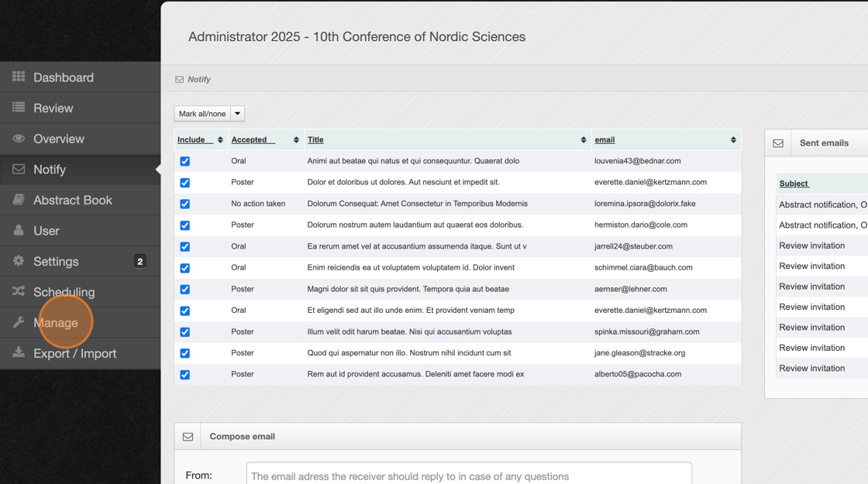The image size is (868, 484).
Task: Uncheck the 'No action taken' row checkbox
Action: point(184,204)
